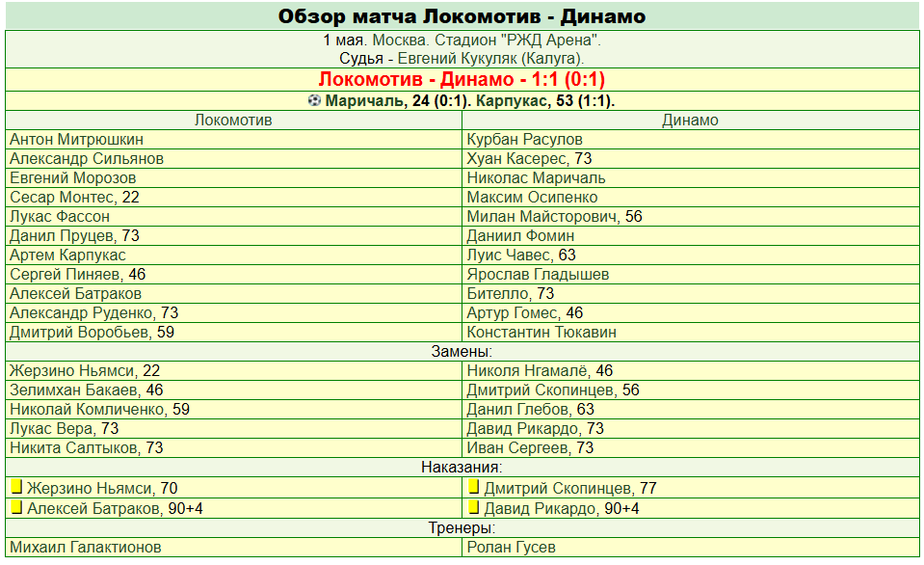Click the "Замены:" section header
The width and height of the screenshot is (924, 565).
coord(462,352)
